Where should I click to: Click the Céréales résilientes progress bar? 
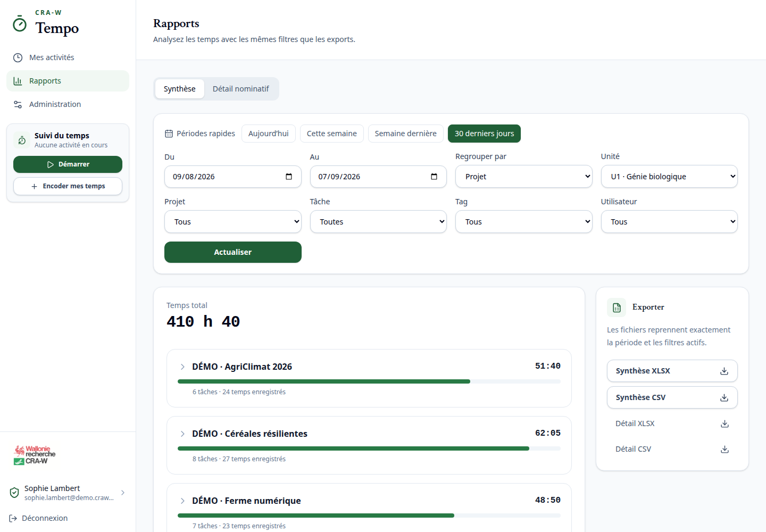369,448
